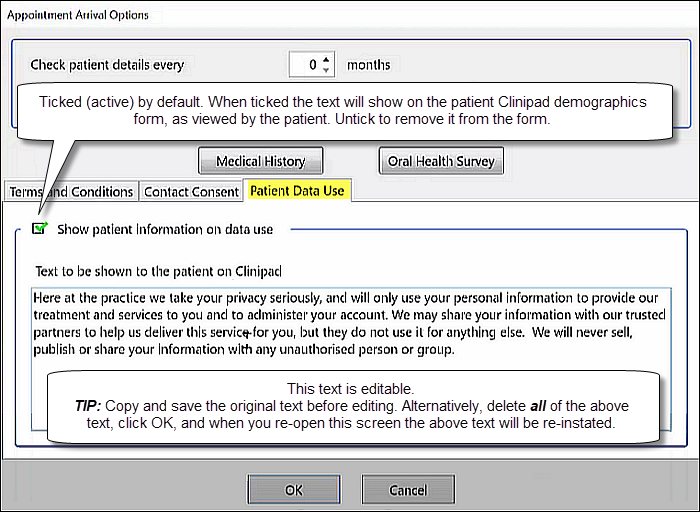Viewport: 700px width, 512px height.
Task: Increase months with the spinner up arrow
Action: click(x=326, y=60)
